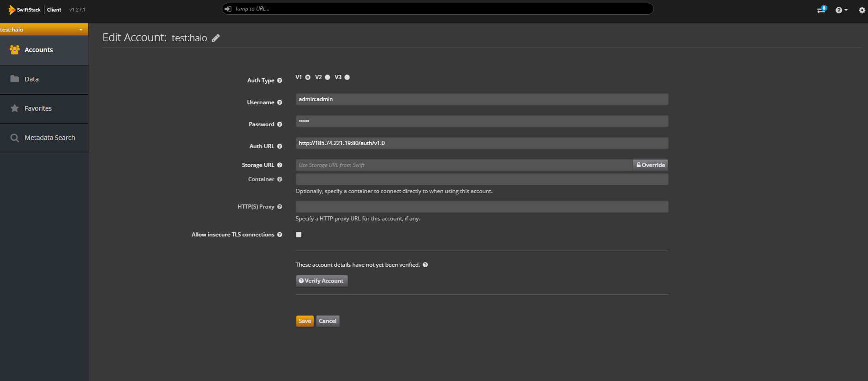
Task: Click the jump arrow icon in URL bar
Action: 228,9
